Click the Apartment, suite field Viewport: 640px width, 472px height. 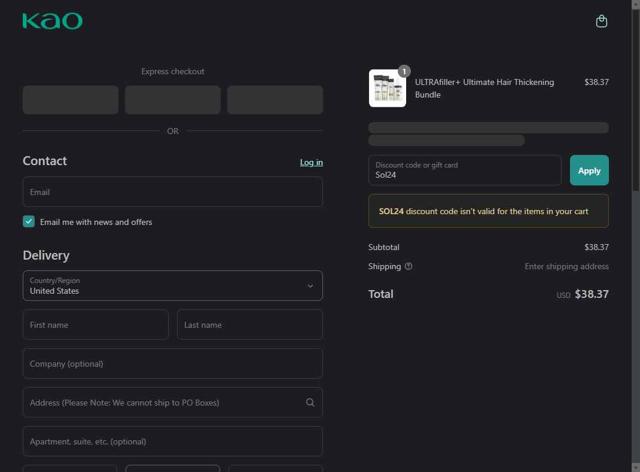[x=173, y=441]
